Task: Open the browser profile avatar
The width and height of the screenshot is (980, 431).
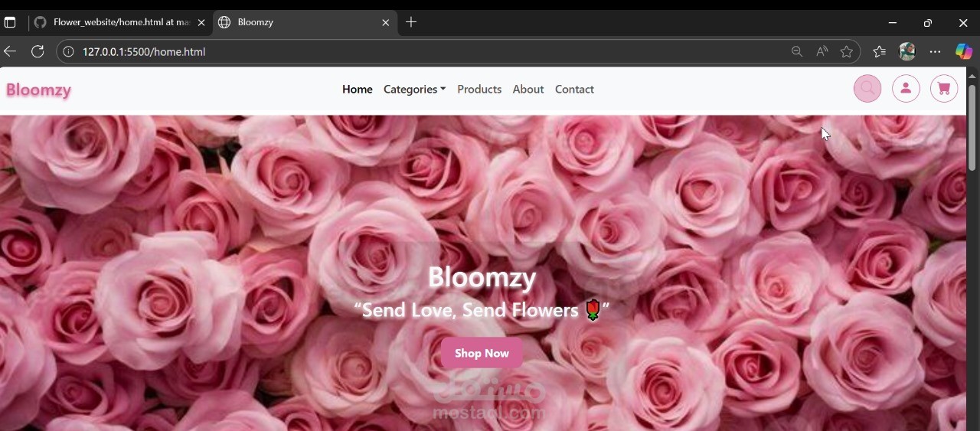Action: click(x=907, y=52)
